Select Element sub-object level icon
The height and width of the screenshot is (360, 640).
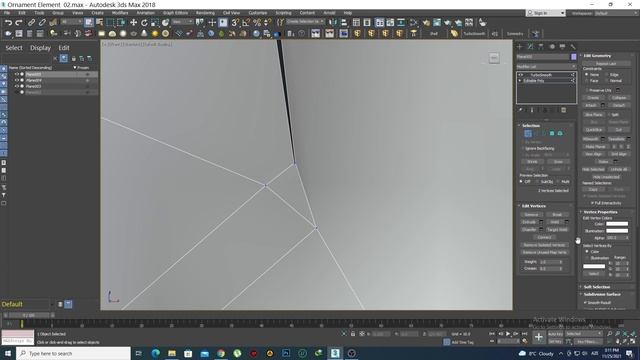(560, 133)
